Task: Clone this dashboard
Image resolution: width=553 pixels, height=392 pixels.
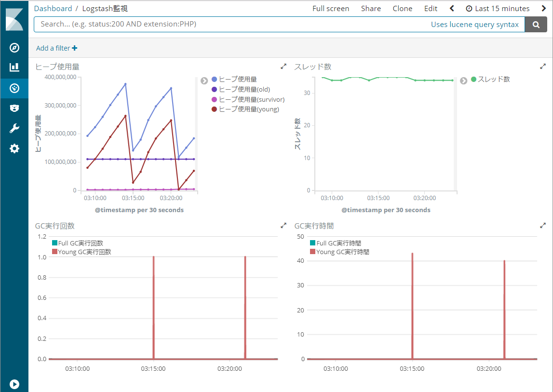Action: [403, 9]
